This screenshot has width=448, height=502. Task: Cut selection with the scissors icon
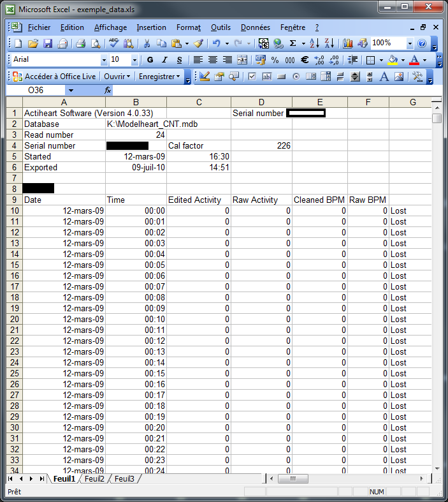coord(147,43)
